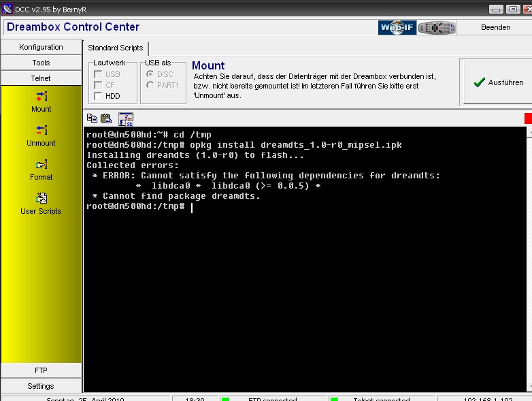Click the 'Cannot find package dreamdts' line
This screenshot has height=401, width=532.
click(x=176, y=196)
